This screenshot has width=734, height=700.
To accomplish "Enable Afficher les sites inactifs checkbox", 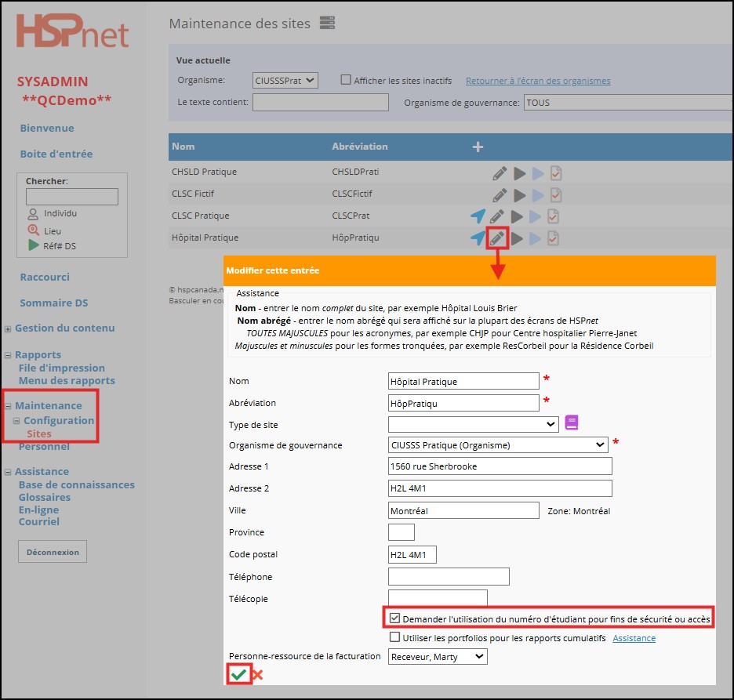I will pos(346,80).
